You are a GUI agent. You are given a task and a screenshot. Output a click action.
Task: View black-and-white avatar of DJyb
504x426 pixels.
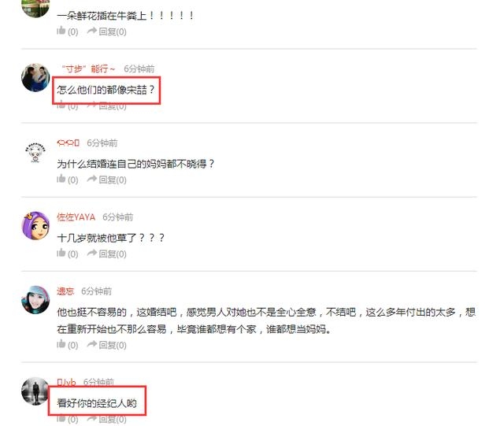[35, 391]
